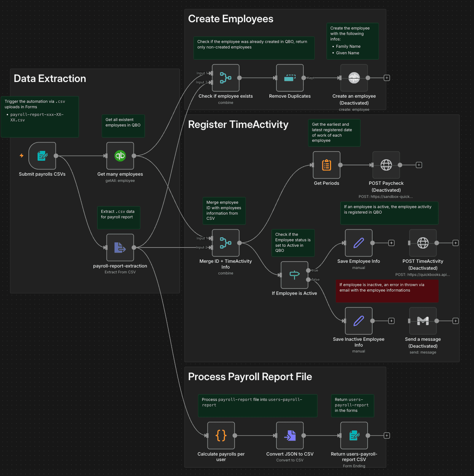Open the Merge ID + TimeActivity Info node
This screenshot has height=476, width=474.
(225, 243)
